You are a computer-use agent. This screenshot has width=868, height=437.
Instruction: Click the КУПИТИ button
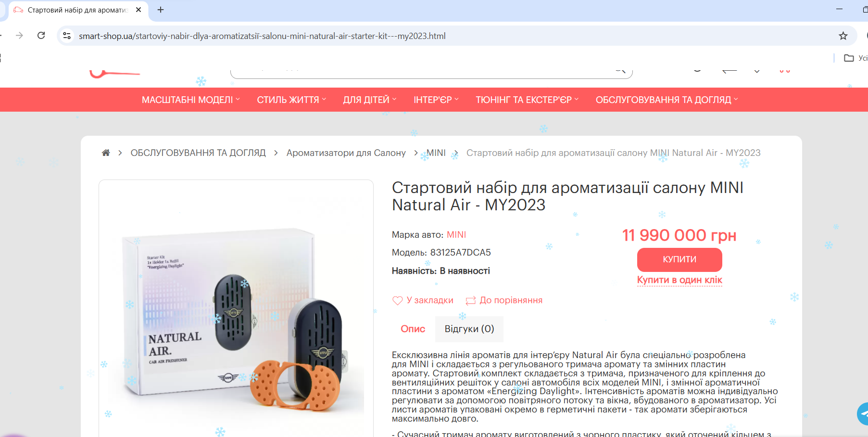(x=679, y=259)
